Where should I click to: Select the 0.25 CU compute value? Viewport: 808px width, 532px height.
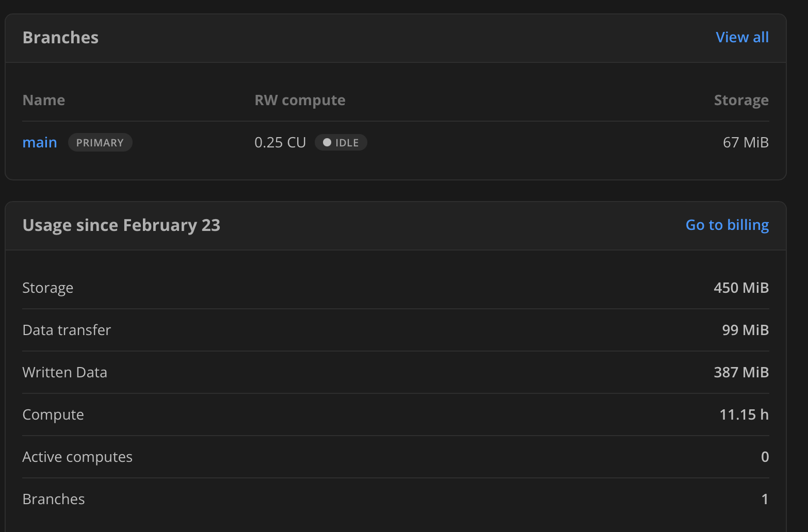click(x=280, y=142)
